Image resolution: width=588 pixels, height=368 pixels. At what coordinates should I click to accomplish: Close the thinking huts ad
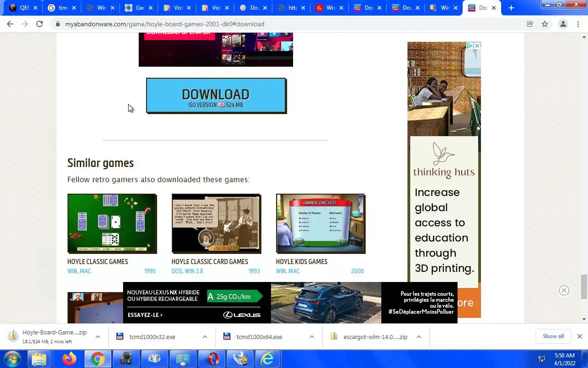[x=477, y=46]
